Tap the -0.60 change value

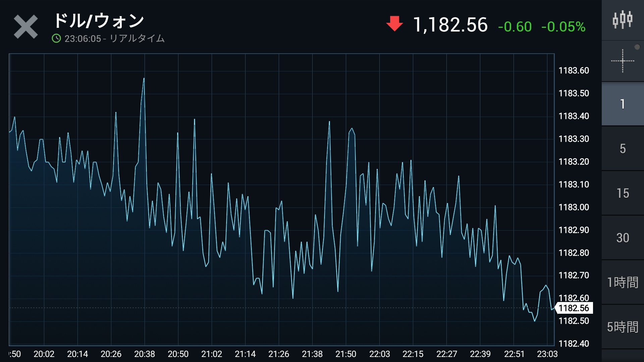click(x=515, y=27)
